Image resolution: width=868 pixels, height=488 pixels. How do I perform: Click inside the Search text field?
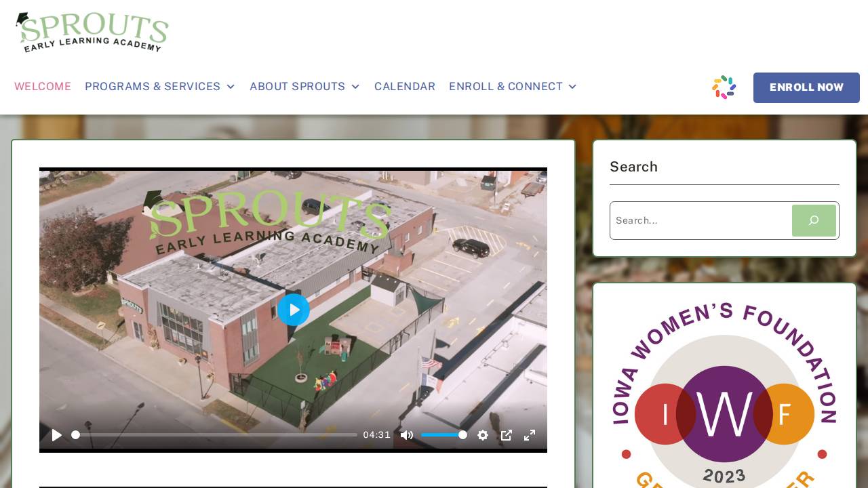(x=698, y=220)
